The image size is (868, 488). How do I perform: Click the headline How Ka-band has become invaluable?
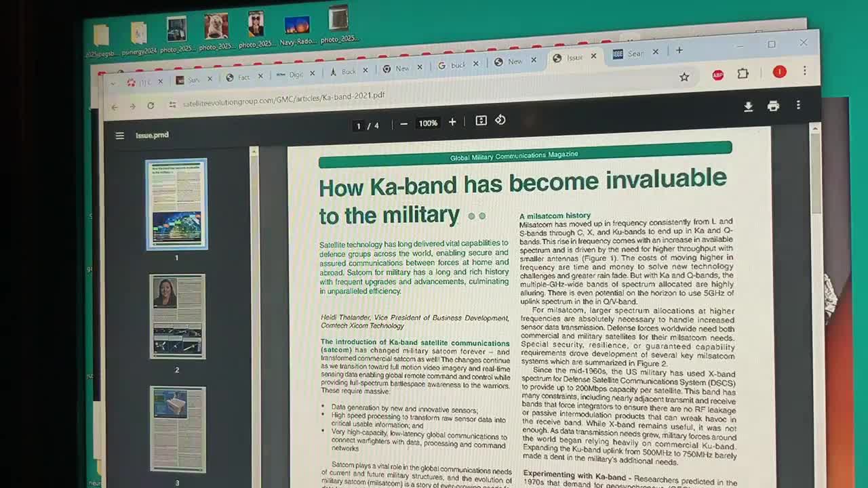pyautogui.click(x=522, y=183)
